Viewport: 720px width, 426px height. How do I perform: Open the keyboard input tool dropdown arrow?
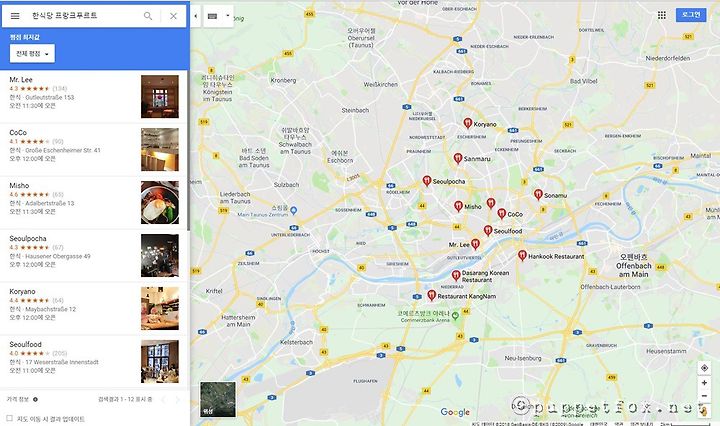(x=228, y=16)
